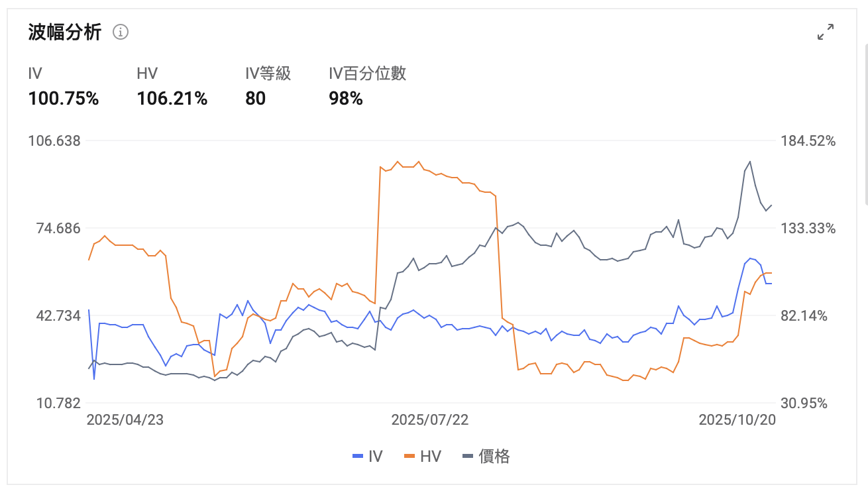The width and height of the screenshot is (868, 493).
Task: Select the IV value 100.75%
Action: click(64, 99)
